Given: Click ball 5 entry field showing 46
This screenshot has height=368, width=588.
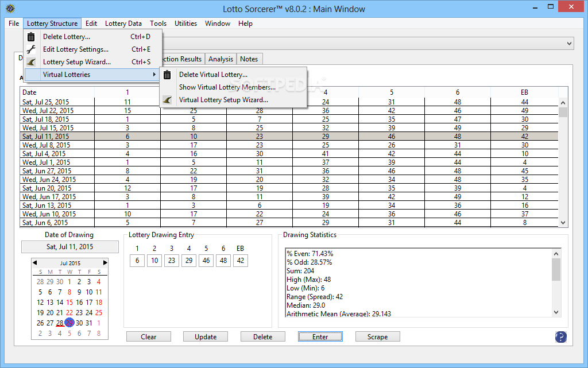Looking at the screenshot, I should click(206, 261).
